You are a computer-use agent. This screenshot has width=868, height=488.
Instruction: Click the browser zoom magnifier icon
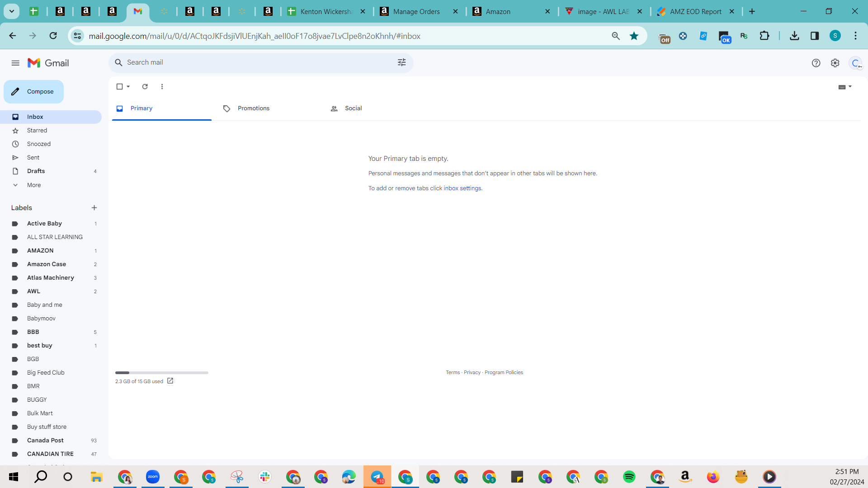click(615, 36)
